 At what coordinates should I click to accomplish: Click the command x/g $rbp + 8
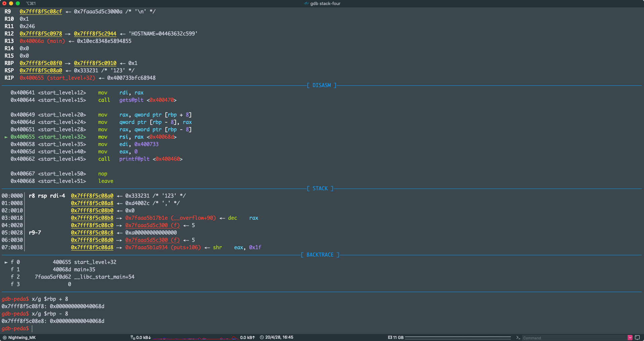click(x=50, y=299)
